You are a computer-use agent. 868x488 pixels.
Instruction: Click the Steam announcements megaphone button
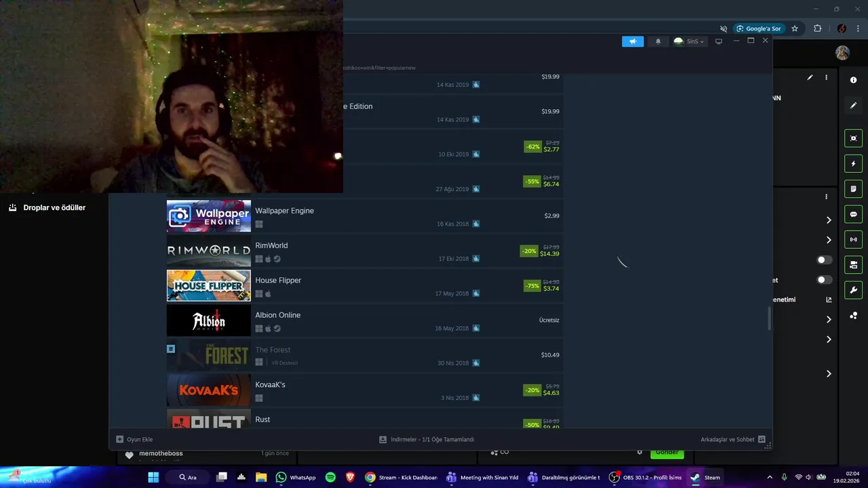[633, 41]
